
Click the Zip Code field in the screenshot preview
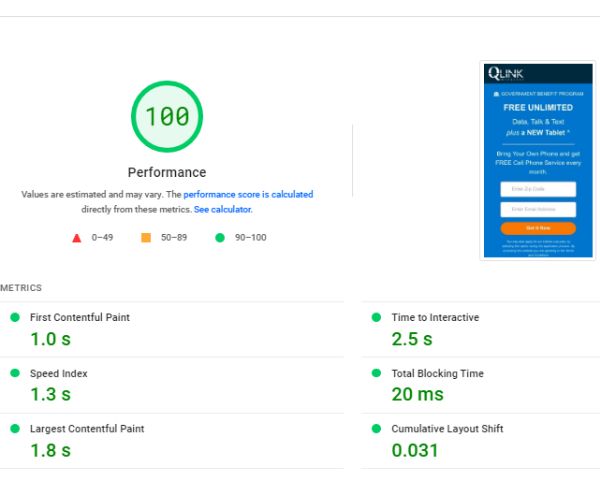537,189
